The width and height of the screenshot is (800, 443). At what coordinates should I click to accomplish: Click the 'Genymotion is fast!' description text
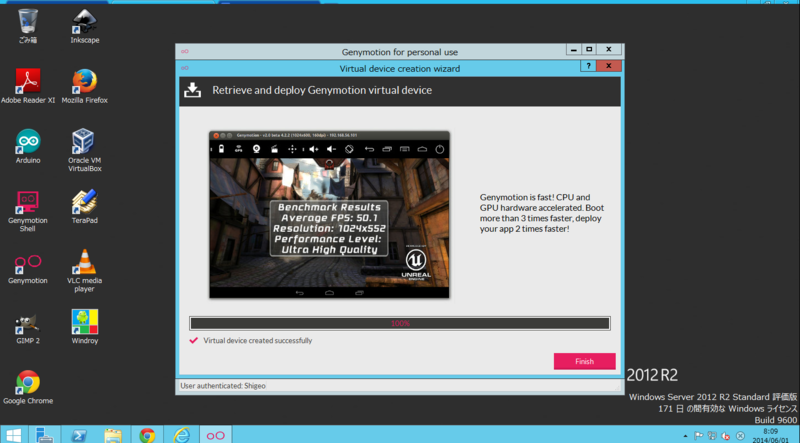pyautogui.click(x=541, y=213)
